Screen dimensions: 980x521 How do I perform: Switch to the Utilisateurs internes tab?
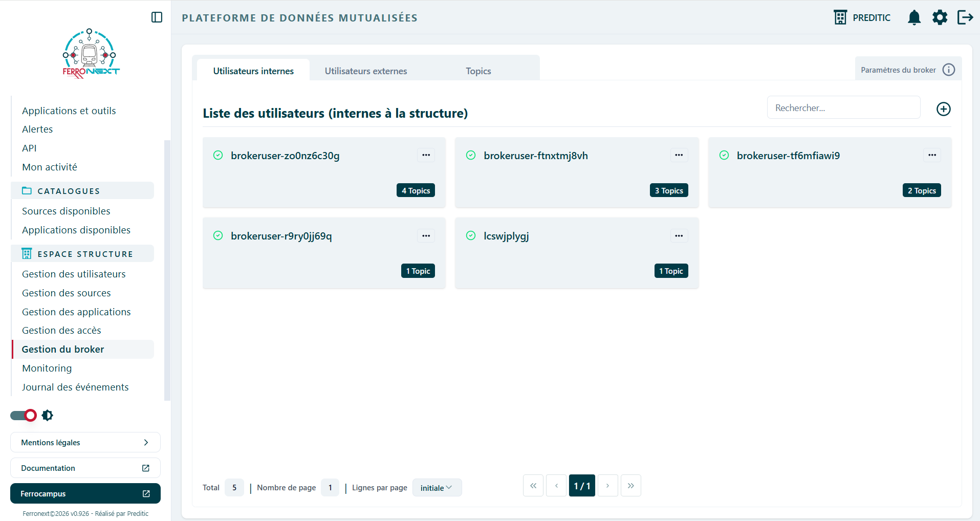pos(253,71)
